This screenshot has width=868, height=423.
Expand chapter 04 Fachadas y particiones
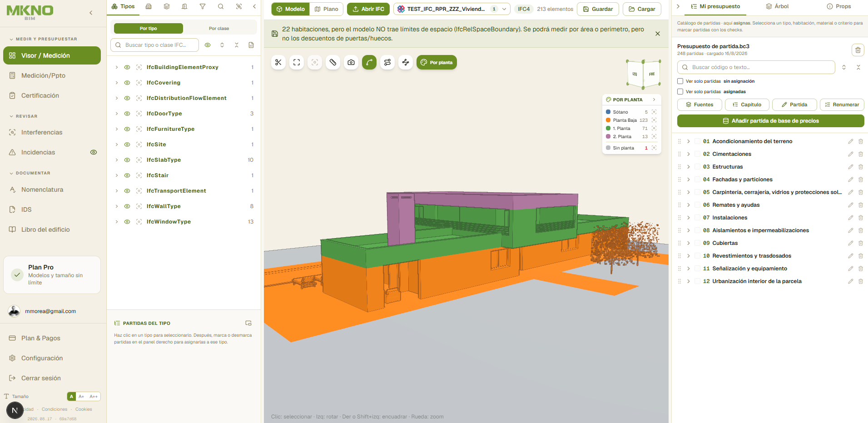coord(689,179)
